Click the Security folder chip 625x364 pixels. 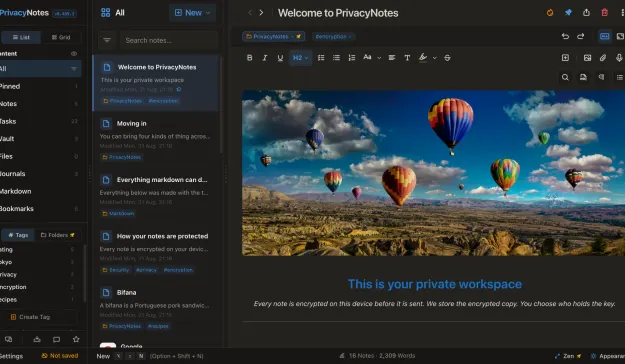tap(116, 270)
